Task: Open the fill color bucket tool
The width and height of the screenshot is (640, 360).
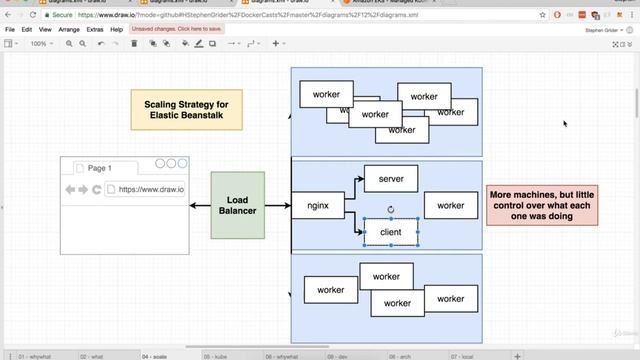Action: (x=185, y=43)
